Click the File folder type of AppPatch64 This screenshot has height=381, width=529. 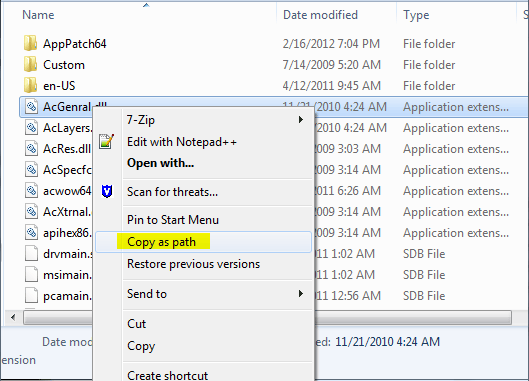pos(429,44)
